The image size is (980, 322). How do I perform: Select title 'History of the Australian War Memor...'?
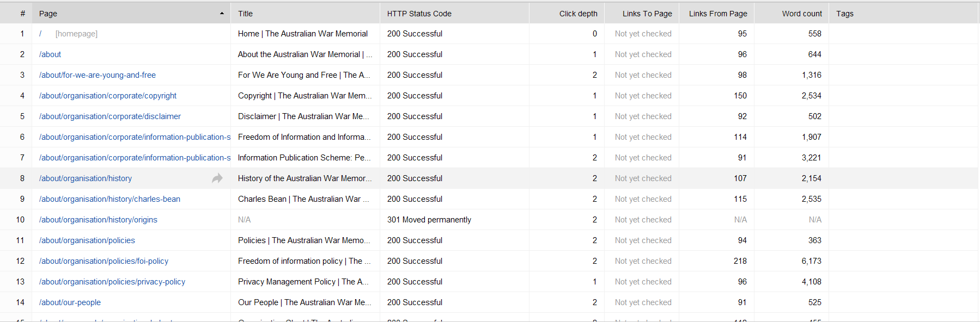[x=305, y=178]
